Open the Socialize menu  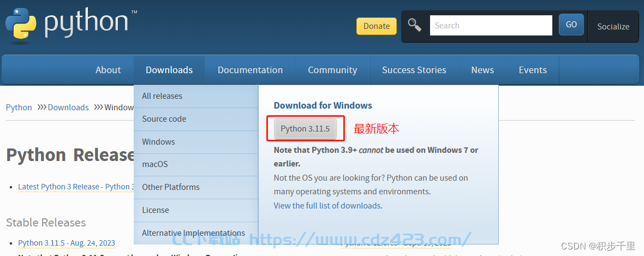click(x=613, y=26)
